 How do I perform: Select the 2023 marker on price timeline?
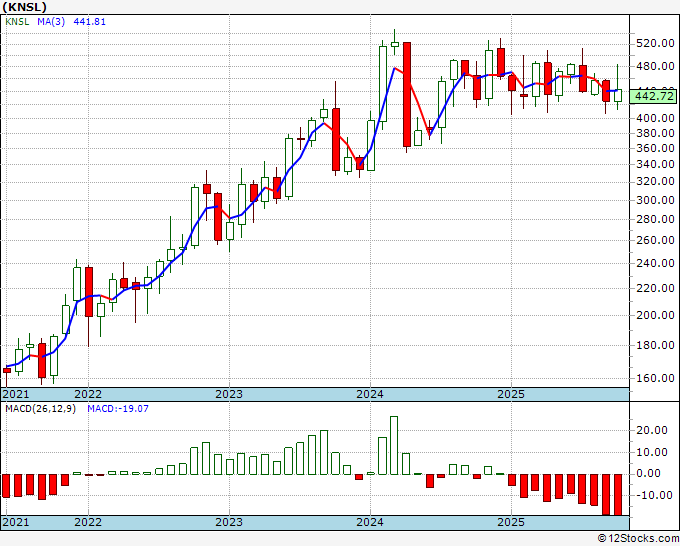(229, 394)
